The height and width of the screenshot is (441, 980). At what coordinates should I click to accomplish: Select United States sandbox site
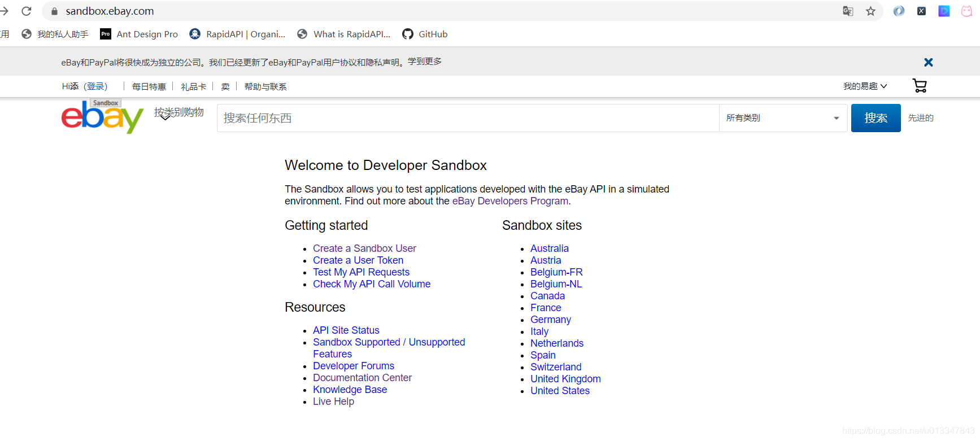(560, 391)
